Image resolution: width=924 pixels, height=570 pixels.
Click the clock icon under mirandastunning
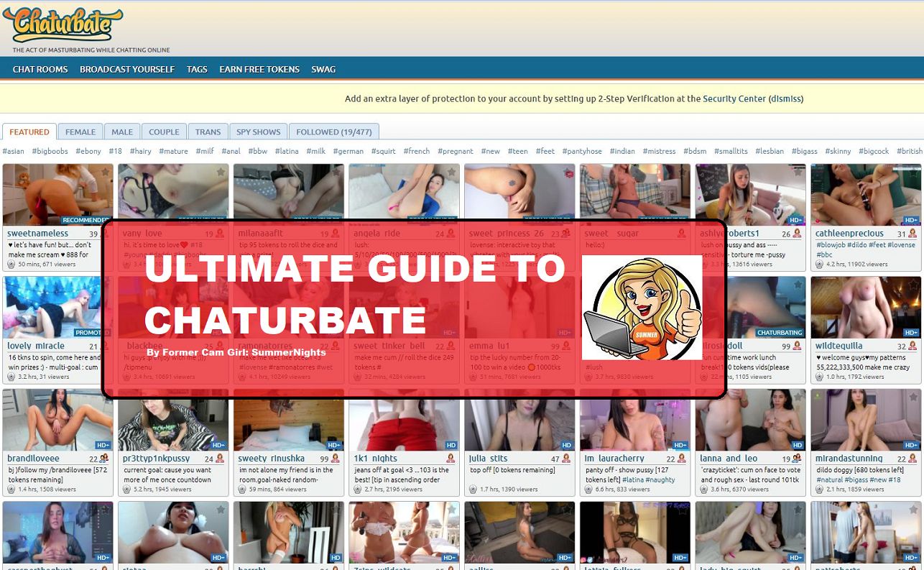(820, 489)
